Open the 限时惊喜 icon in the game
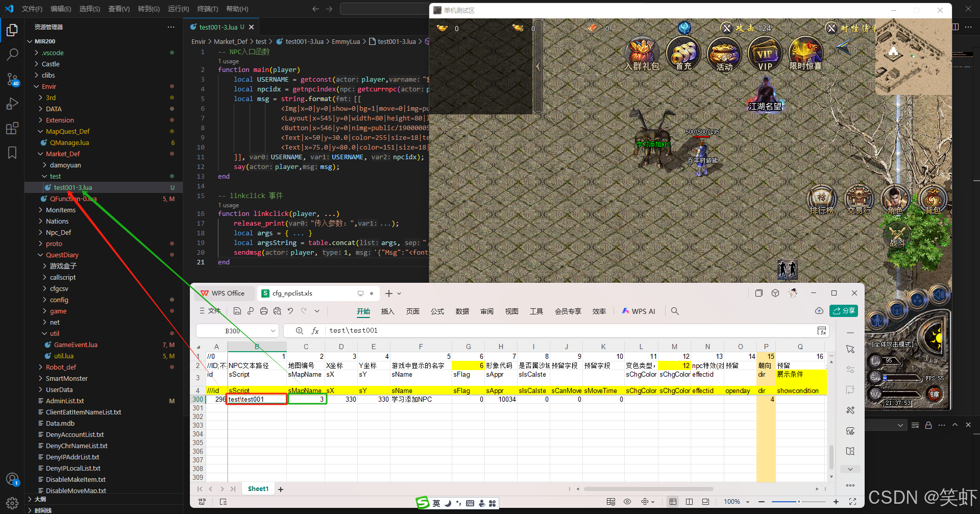Image resolution: width=980 pixels, height=514 pixels. point(805,54)
